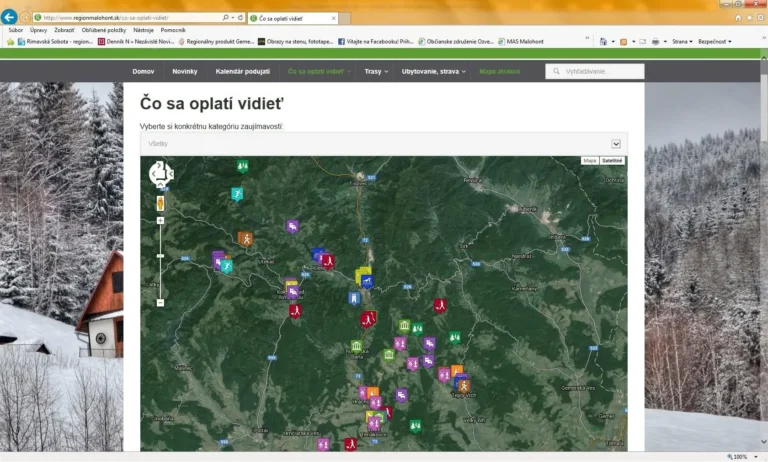
Task: Go to the Domov page
Action: 143,72
